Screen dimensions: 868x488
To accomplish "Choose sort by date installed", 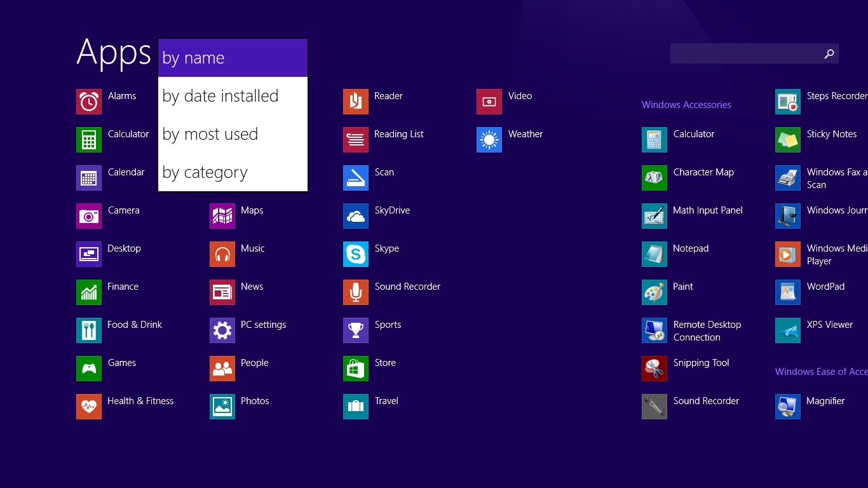I will tap(233, 96).
